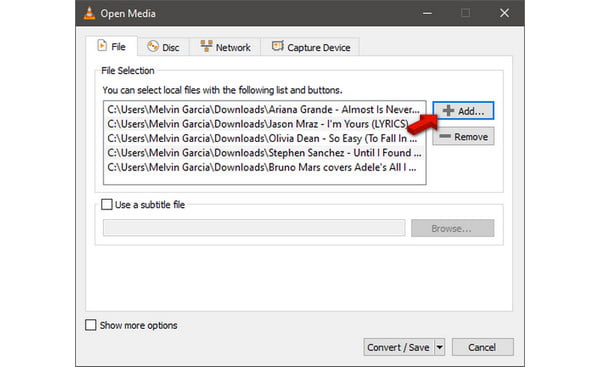Click the Add... button
Viewport: 600px width, 367px height.
point(463,111)
